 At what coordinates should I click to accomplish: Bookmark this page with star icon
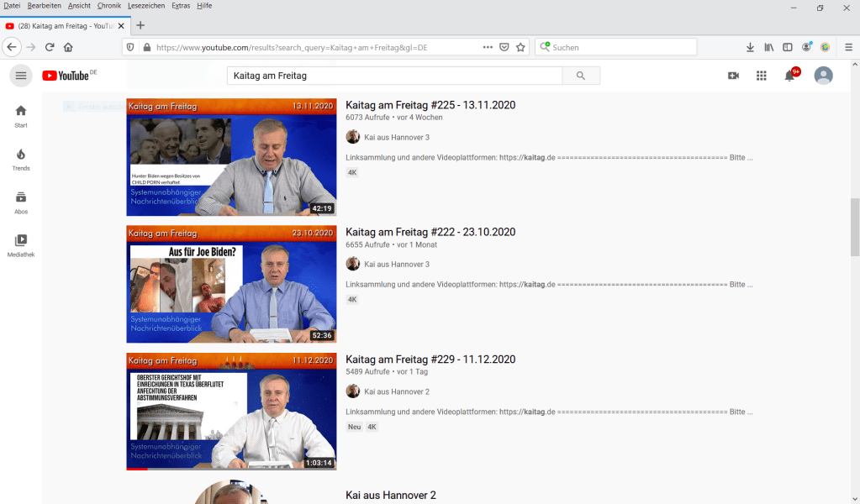[520, 47]
